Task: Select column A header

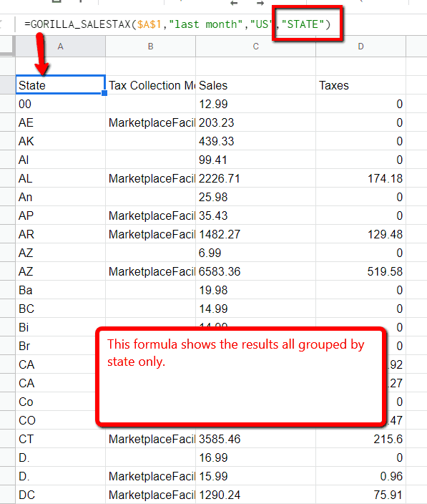Action: pyautogui.click(x=60, y=47)
